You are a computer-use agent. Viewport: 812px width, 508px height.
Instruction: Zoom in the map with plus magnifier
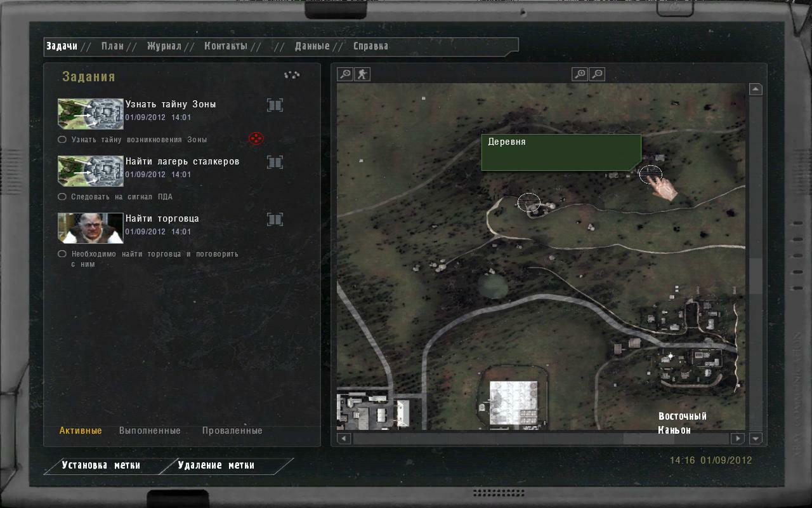pos(580,74)
